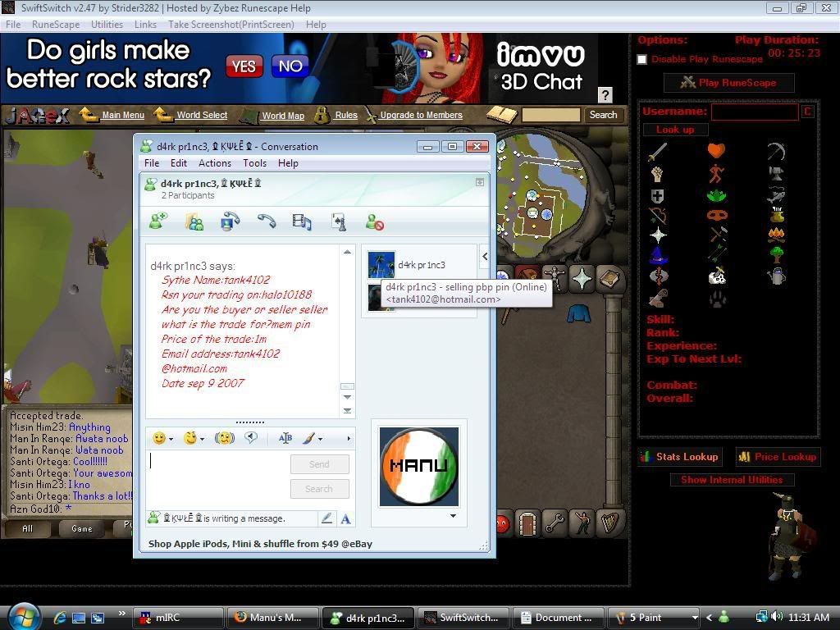Toggle the Disable Play Runescape checkbox
Image resolution: width=840 pixels, height=630 pixels.
click(x=641, y=59)
